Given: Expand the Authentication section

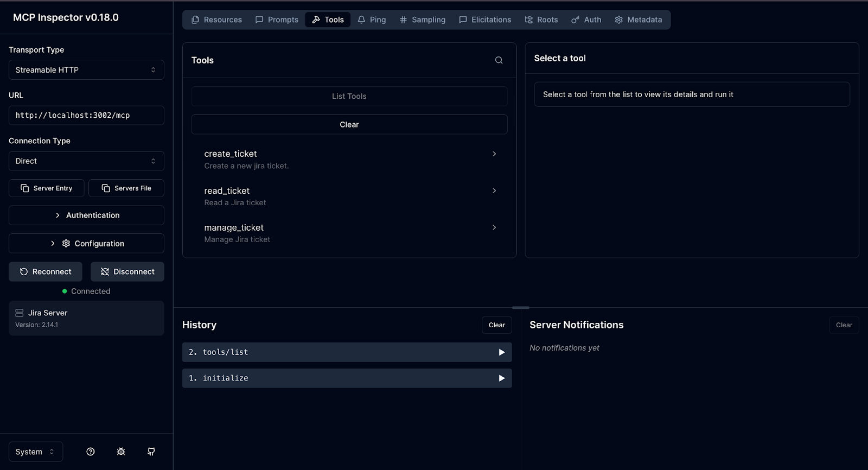Looking at the screenshot, I should 86,215.
